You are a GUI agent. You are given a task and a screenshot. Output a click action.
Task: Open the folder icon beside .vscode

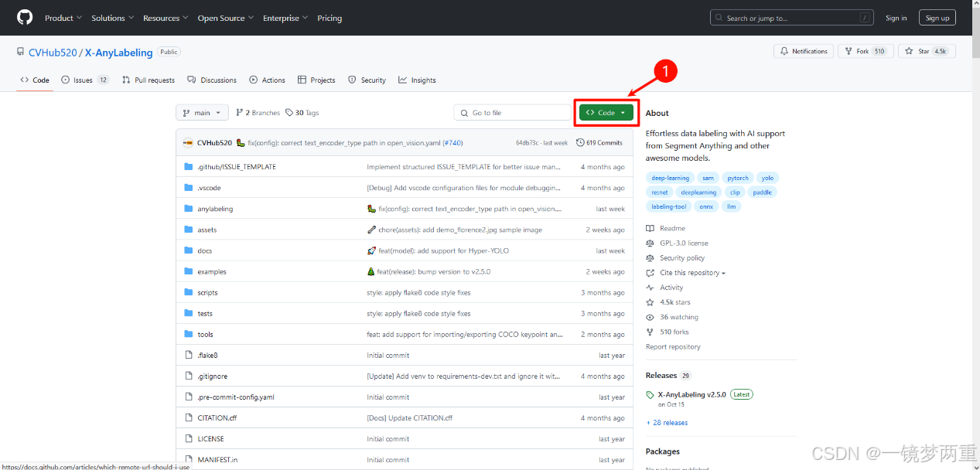(x=188, y=188)
